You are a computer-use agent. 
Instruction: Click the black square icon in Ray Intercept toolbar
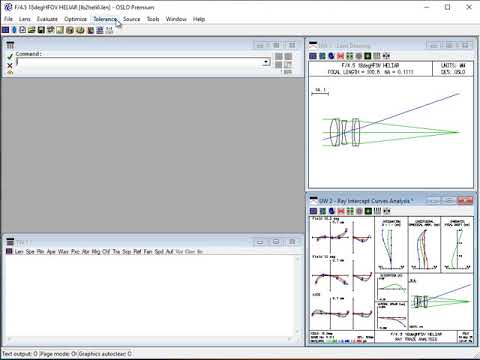click(x=368, y=211)
